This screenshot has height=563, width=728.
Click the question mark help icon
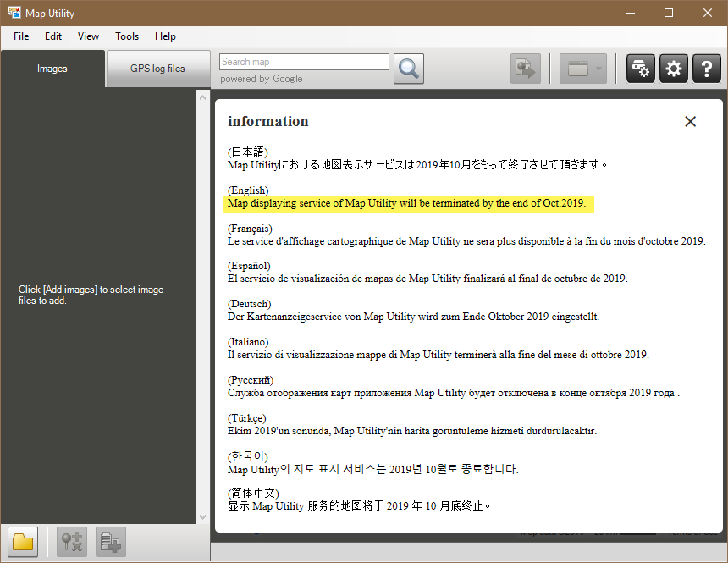(706, 69)
